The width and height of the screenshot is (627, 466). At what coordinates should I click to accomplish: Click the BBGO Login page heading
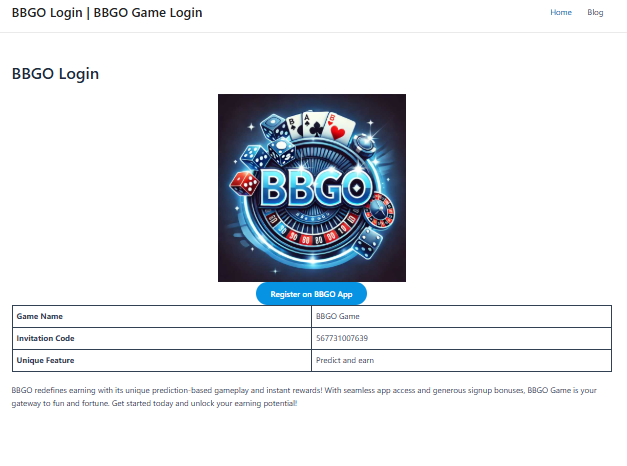[55, 74]
